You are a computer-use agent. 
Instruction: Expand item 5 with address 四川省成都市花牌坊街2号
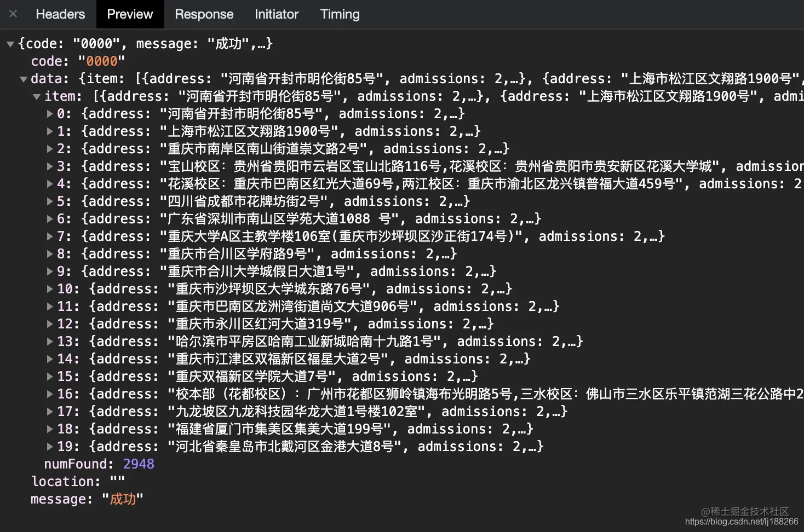(50, 201)
